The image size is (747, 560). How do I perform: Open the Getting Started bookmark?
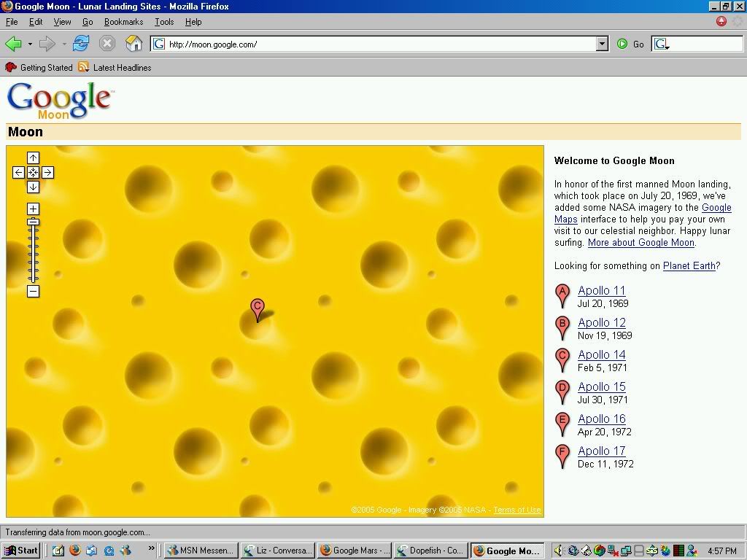tap(39, 68)
